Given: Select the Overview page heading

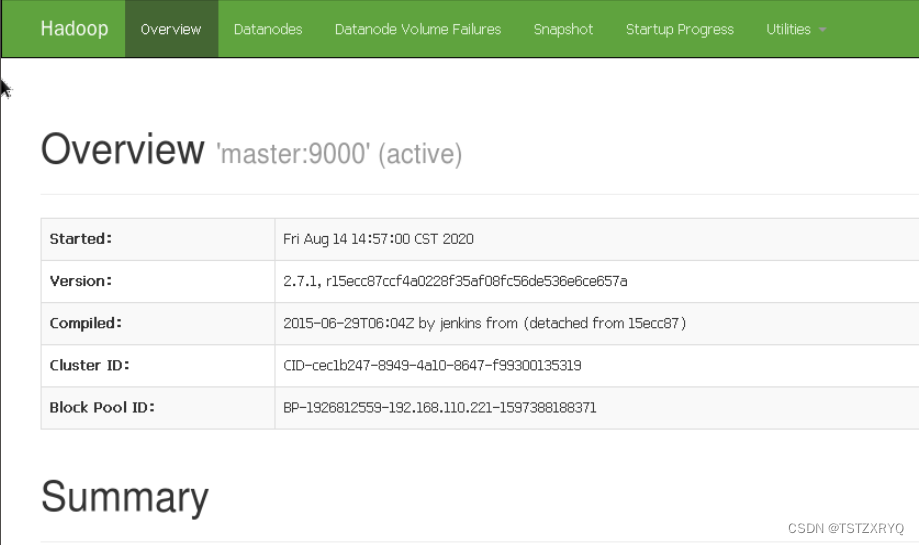Looking at the screenshot, I should tap(122, 149).
